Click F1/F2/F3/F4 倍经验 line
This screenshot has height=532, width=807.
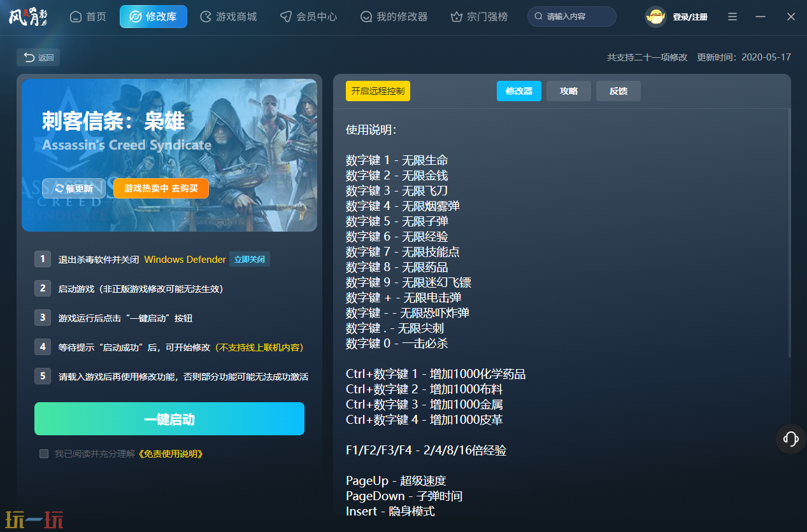pos(426,451)
